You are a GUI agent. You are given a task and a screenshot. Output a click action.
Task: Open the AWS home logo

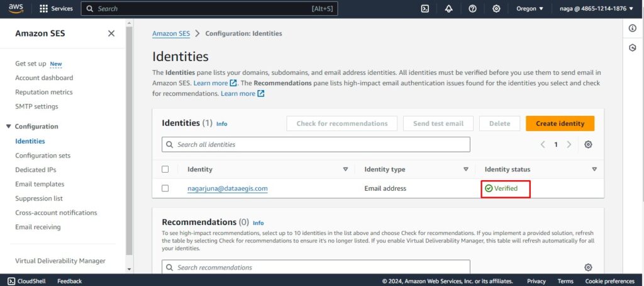coord(16,8)
